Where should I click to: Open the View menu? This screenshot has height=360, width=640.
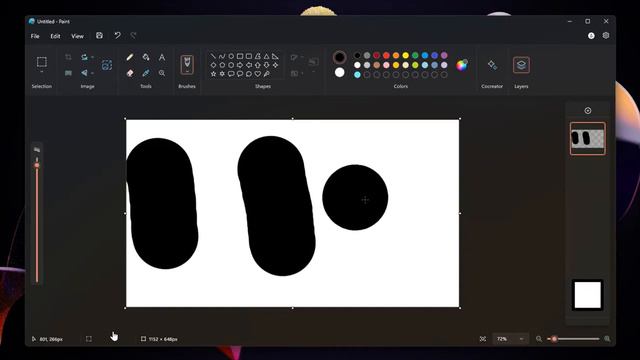pos(77,36)
